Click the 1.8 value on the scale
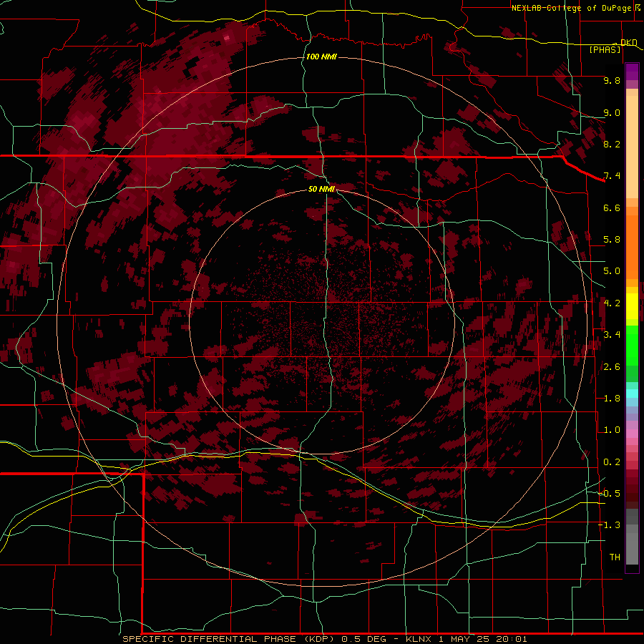Screen dimensions: 644x644 click(612, 399)
